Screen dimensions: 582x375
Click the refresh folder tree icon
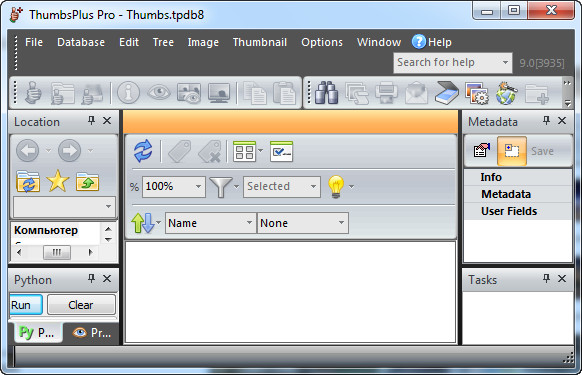[x=28, y=182]
